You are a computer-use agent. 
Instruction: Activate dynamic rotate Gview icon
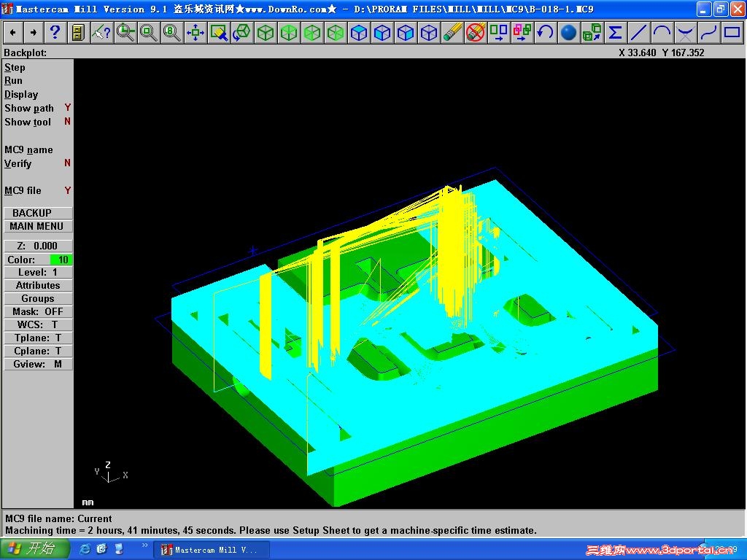pos(242,33)
